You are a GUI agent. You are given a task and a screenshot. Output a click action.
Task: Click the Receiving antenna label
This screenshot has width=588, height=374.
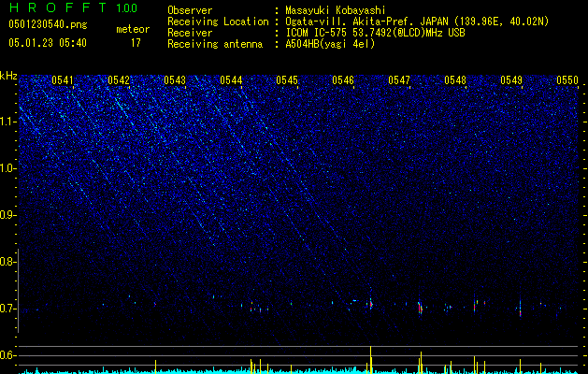pyautogui.click(x=215, y=44)
